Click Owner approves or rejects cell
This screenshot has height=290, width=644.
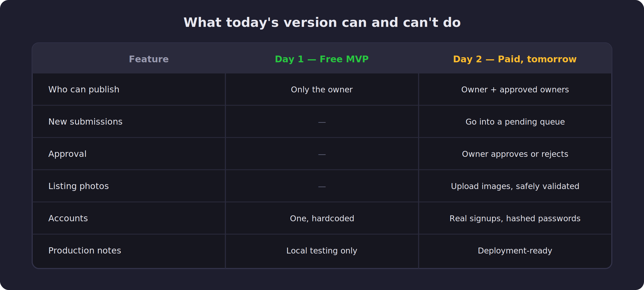[x=515, y=154]
